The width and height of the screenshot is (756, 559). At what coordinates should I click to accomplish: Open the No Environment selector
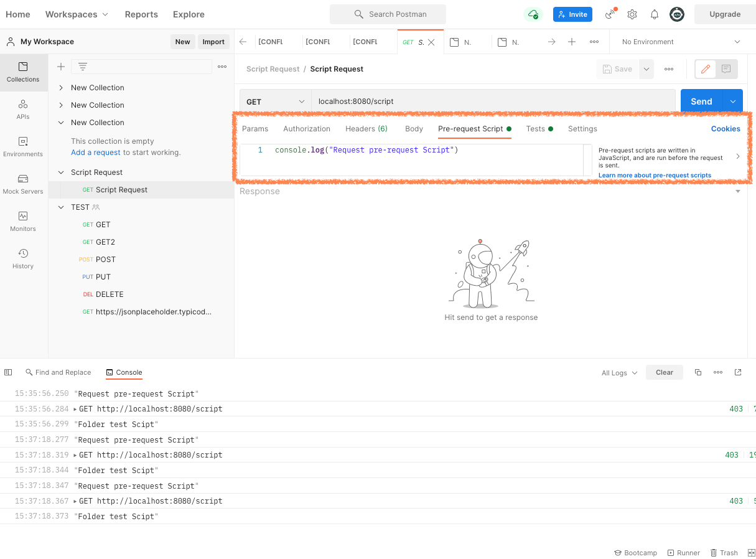tap(681, 42)
